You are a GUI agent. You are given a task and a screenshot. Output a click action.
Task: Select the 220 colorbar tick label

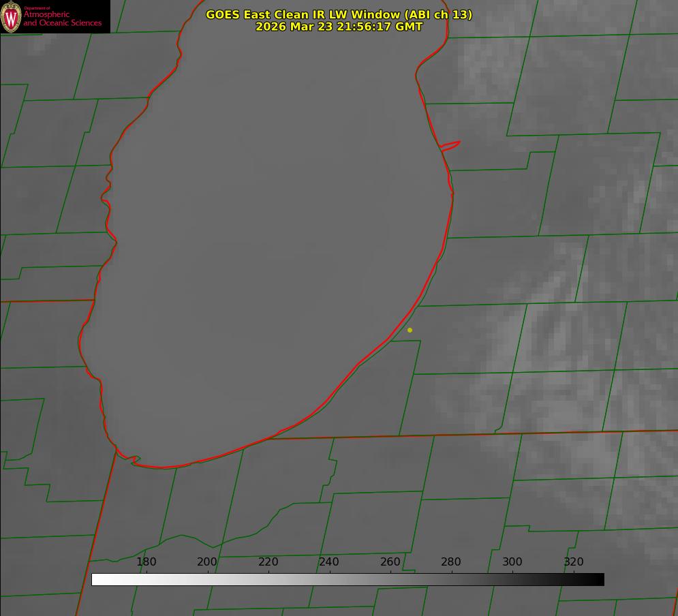pyautogui.click(x=268, y=561)
